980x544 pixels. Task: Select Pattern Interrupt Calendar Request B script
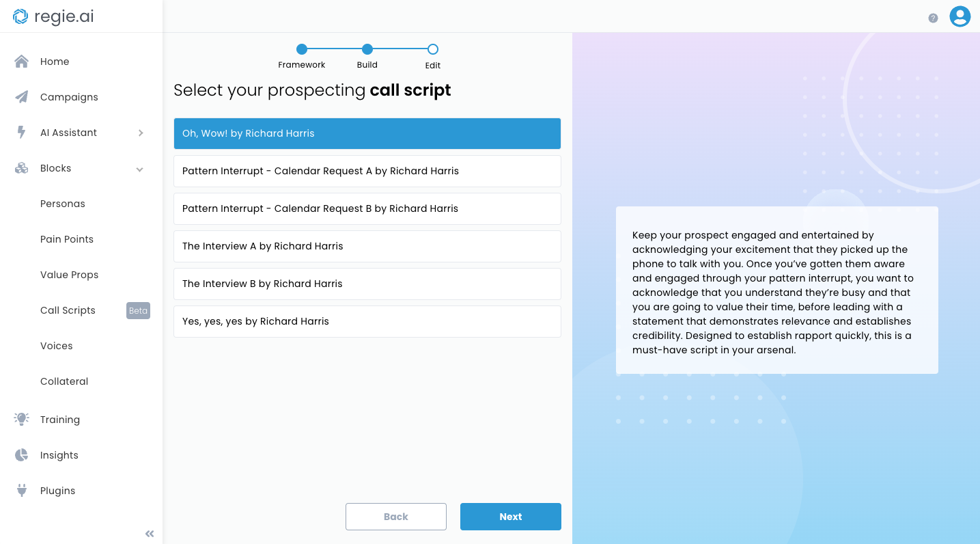pyautogui.click(x=367, y=208)
